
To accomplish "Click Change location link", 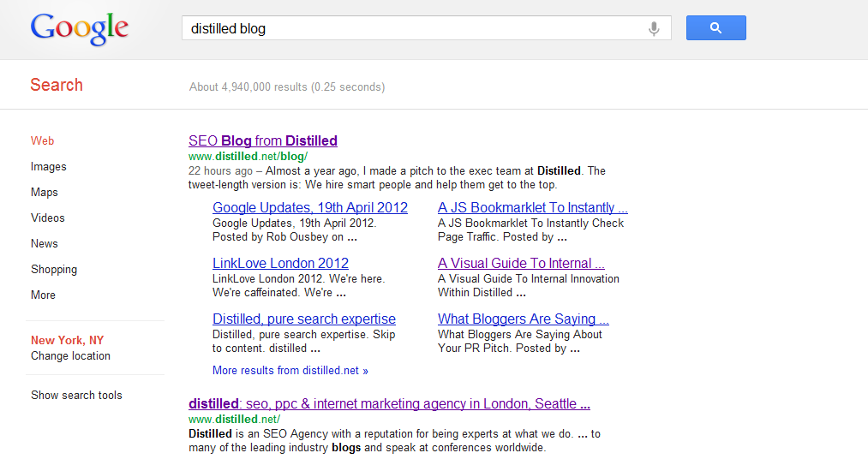I will (x=70, y=356).
